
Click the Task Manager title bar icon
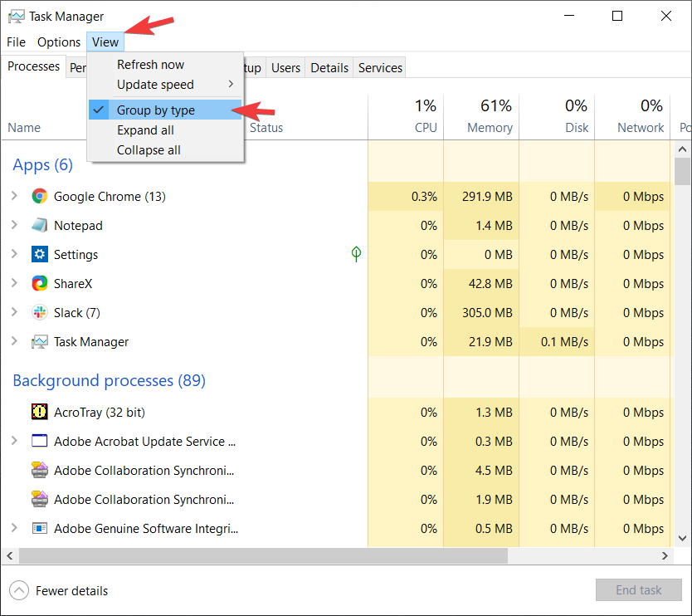pyautogui.click(x=17, y=17)
